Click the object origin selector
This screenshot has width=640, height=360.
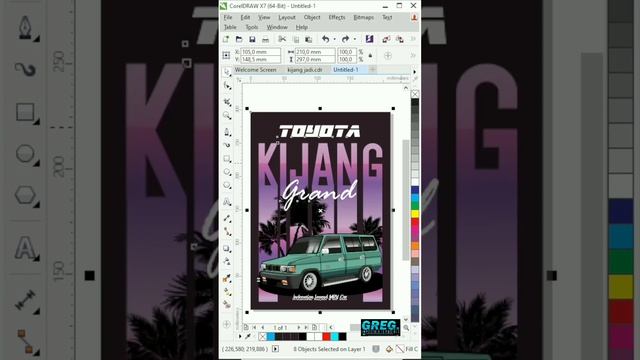(x=226, y=56)
